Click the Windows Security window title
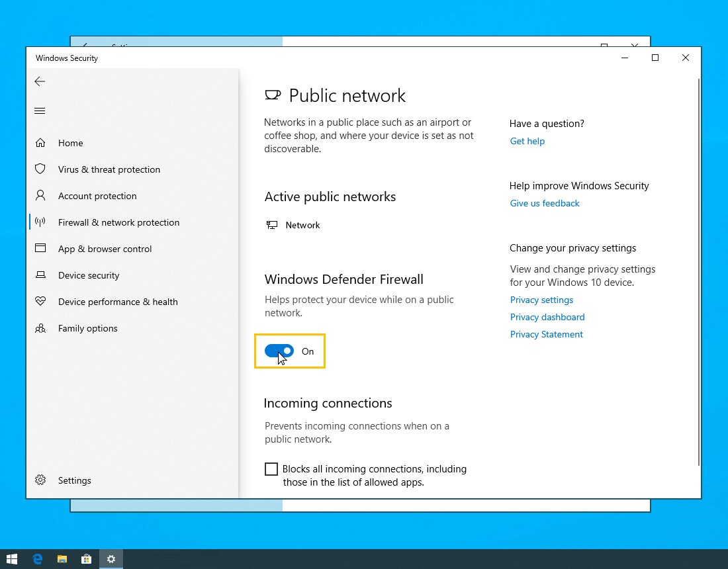The height and width of the screenshot is (569, 728). (x=67, y=58)
